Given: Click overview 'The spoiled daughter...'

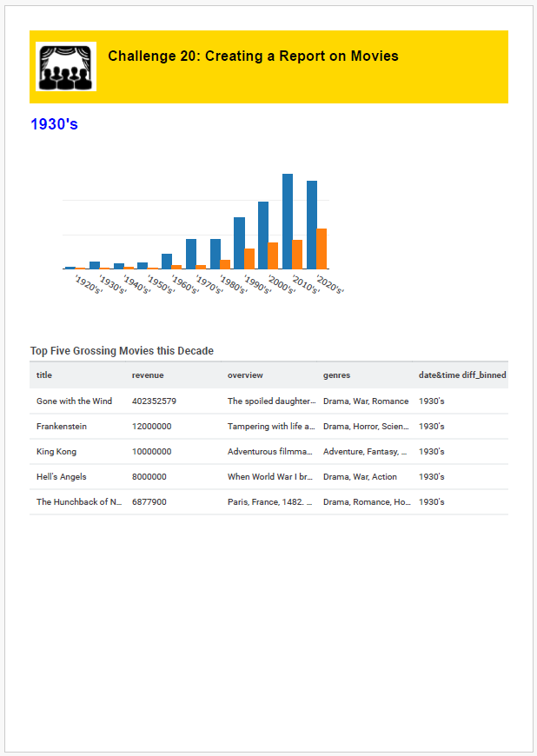Looking at the screenshot, I should click(271, 401).
